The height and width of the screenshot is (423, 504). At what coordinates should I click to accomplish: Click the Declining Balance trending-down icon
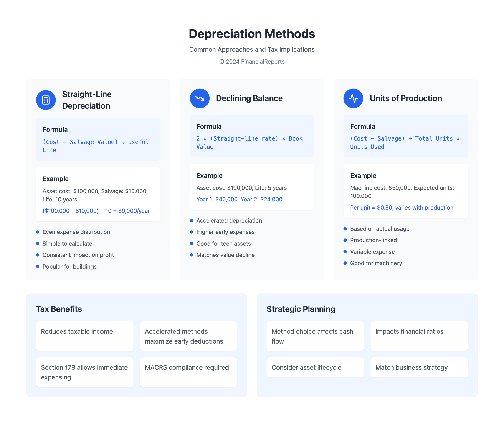(200, 98)
